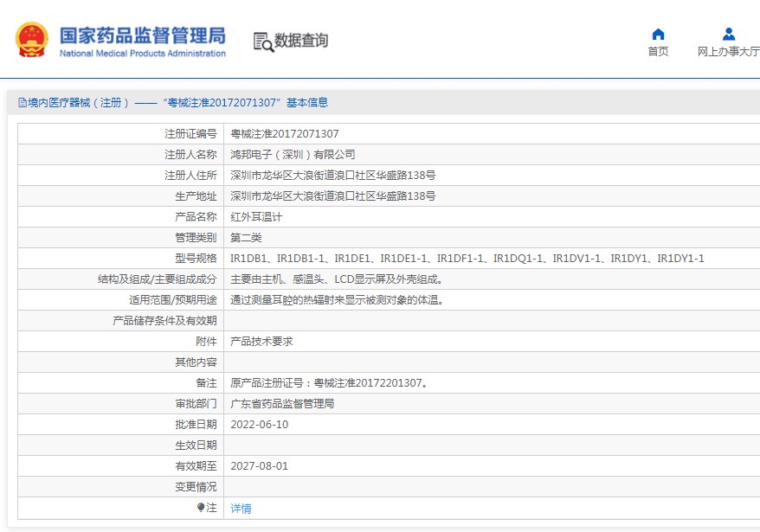760x532 pixels.
Task: Click the 首页 home icon
Action: pyautogui.click(x=658, y=34)
